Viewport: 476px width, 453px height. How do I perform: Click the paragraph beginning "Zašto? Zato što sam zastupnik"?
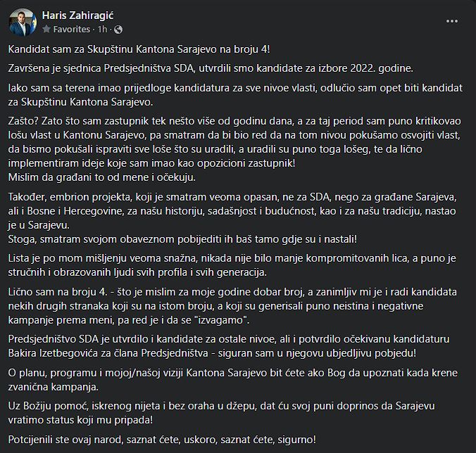[234, 142]
